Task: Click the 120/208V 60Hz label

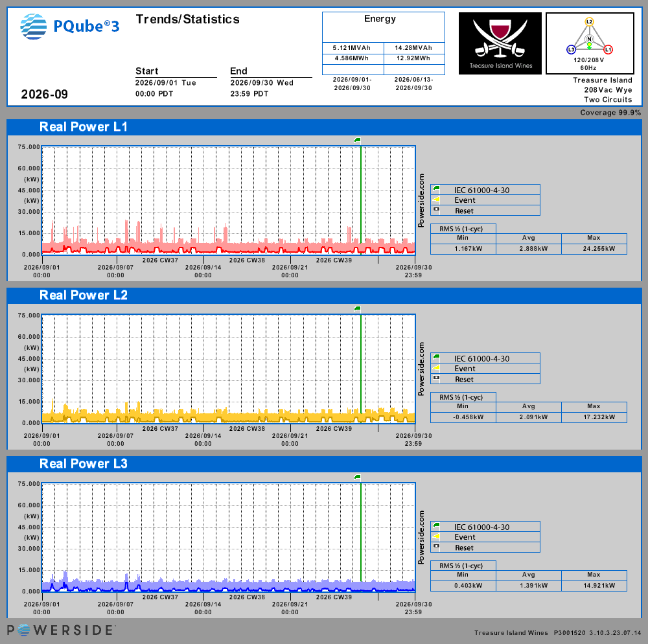Action: [589, 64]
